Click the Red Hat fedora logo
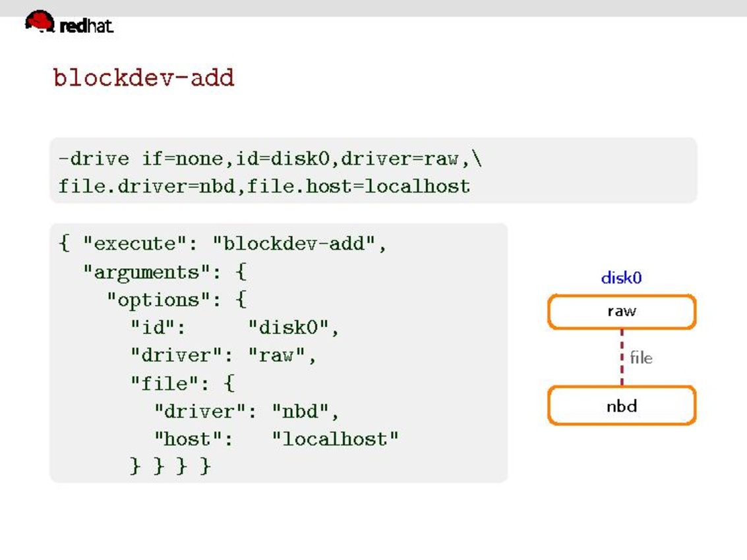Viewport: 747px width, 560px height. click(x=40, y=21)
